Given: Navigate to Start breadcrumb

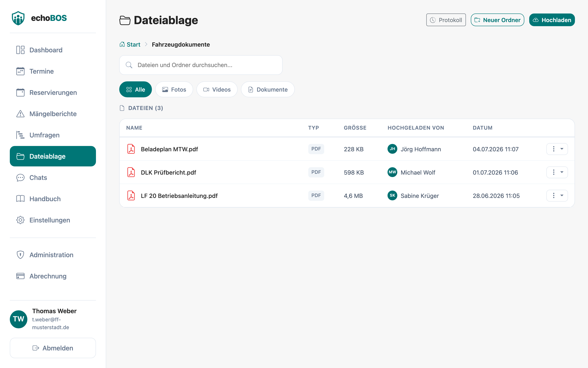Looking at the screenshot, I should click(130, 45).
